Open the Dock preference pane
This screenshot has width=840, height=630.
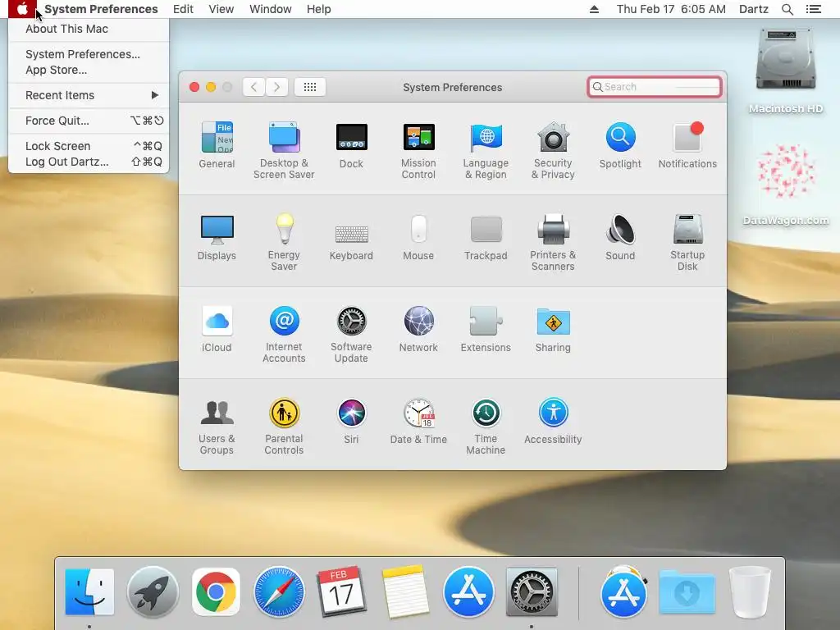[351, 144]
